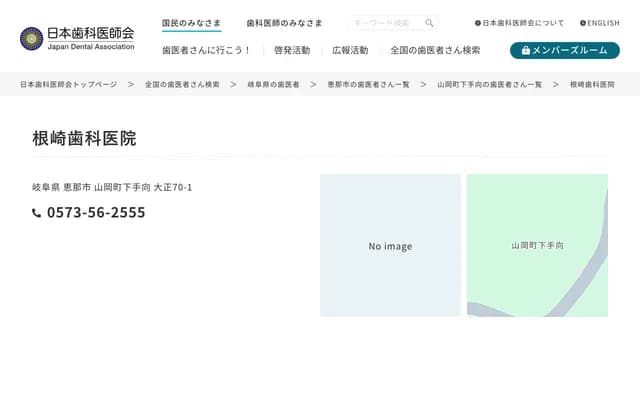Image resolution: width=640 pixels, height=400 pixels.
Task: Click 日本歯科医師会トップページ breadcrumb link
Action: [x=68, y=85]
